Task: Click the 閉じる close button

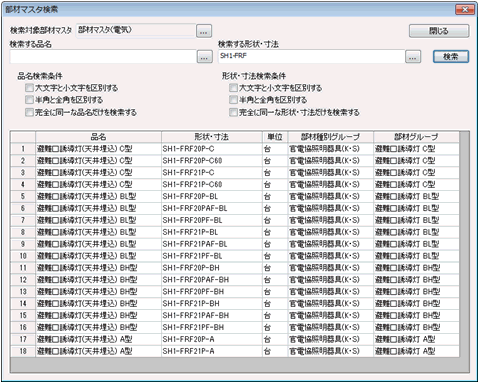Action: [439, 31]
